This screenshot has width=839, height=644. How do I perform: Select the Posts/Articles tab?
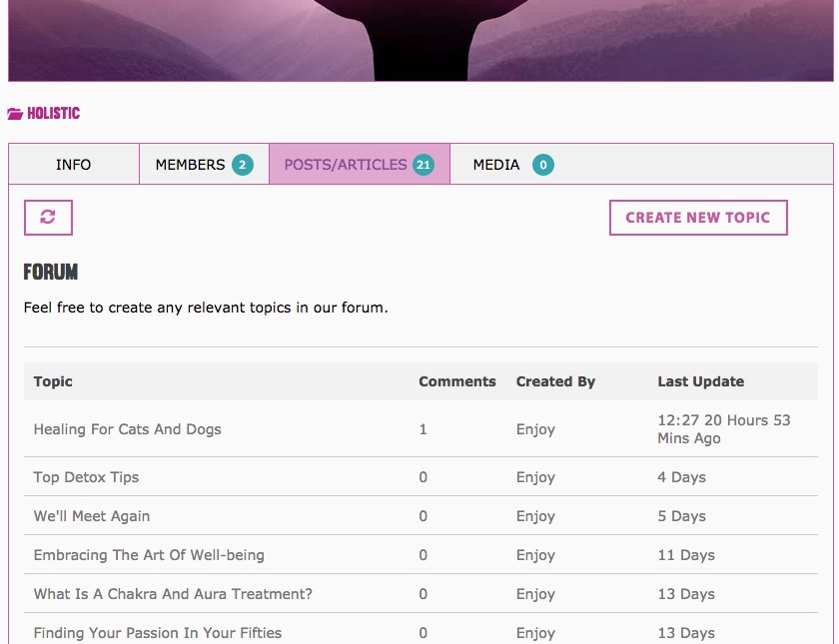[x=360, y=164]
